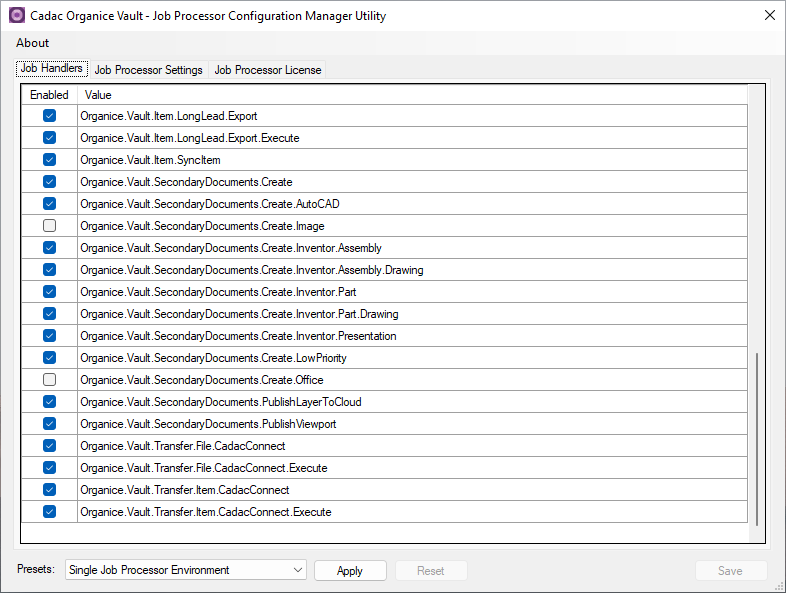Screen dimensions: 786x593
Task: Select the PublishLayerToCloud value text
Action: (x=221, y=403)
